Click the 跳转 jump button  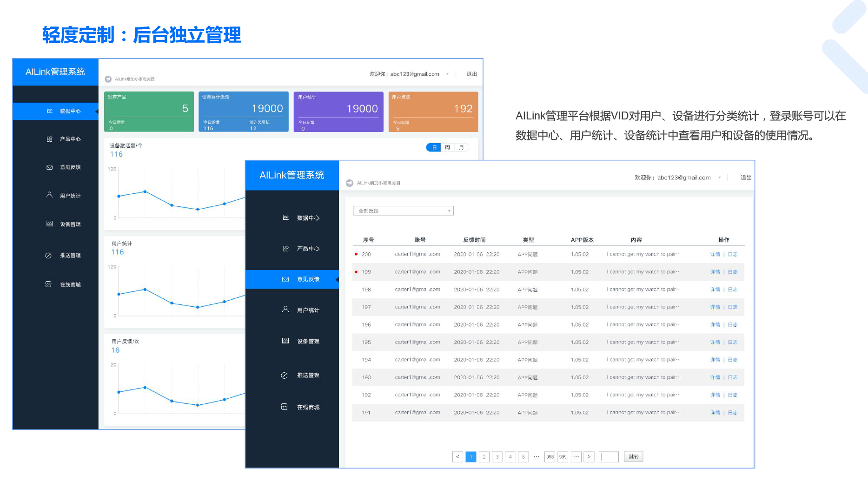click(x=634, y=457)
